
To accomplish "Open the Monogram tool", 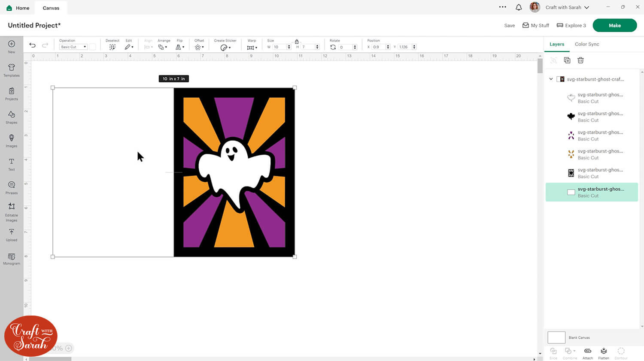I will coord(12,259).
